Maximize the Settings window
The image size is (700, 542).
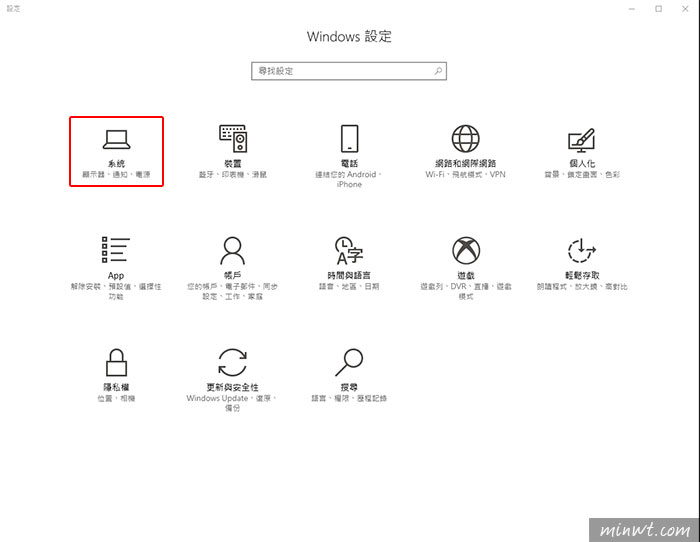tap(658, 8)
